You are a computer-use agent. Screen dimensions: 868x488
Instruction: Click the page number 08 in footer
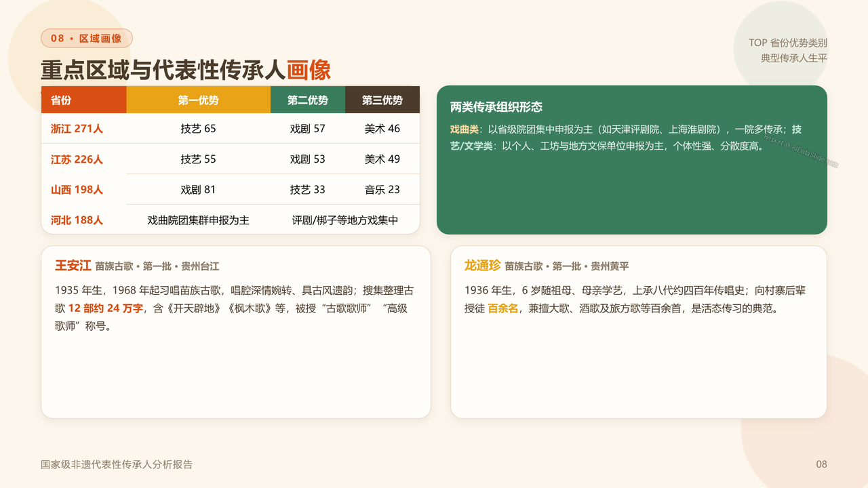pos(821,464)
